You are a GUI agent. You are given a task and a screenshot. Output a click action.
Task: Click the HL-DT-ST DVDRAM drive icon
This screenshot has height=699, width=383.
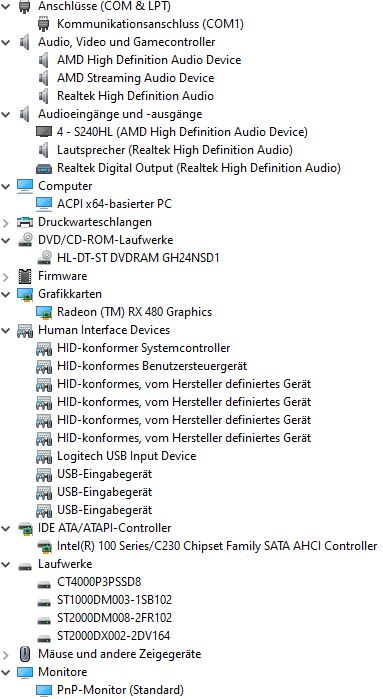point(44,258)
